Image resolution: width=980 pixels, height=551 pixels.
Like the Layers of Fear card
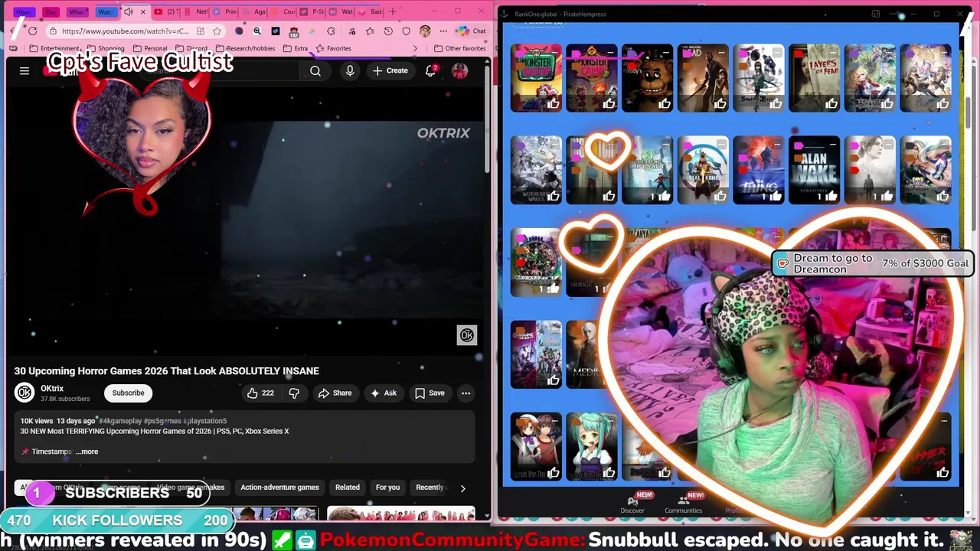[x=831, y=103]
